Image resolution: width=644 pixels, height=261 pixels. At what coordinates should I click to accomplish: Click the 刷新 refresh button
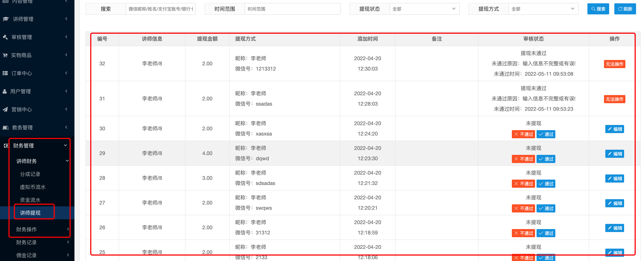(625, 9)
